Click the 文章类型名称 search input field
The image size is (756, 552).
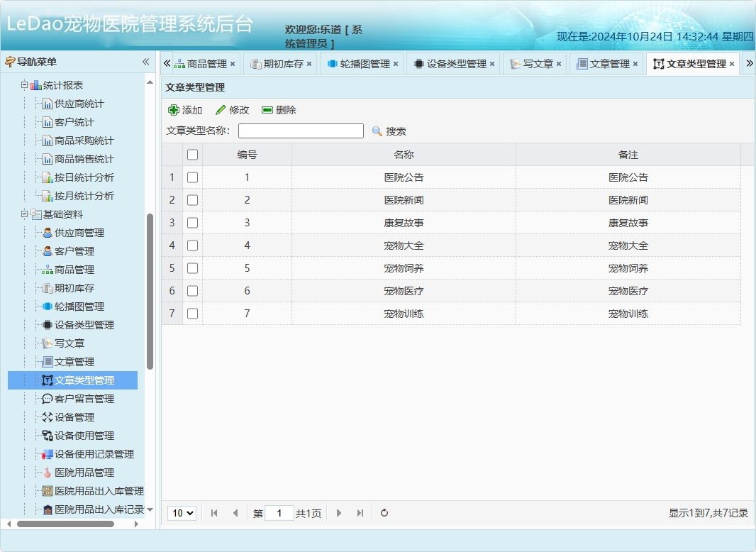click(299, 131)
